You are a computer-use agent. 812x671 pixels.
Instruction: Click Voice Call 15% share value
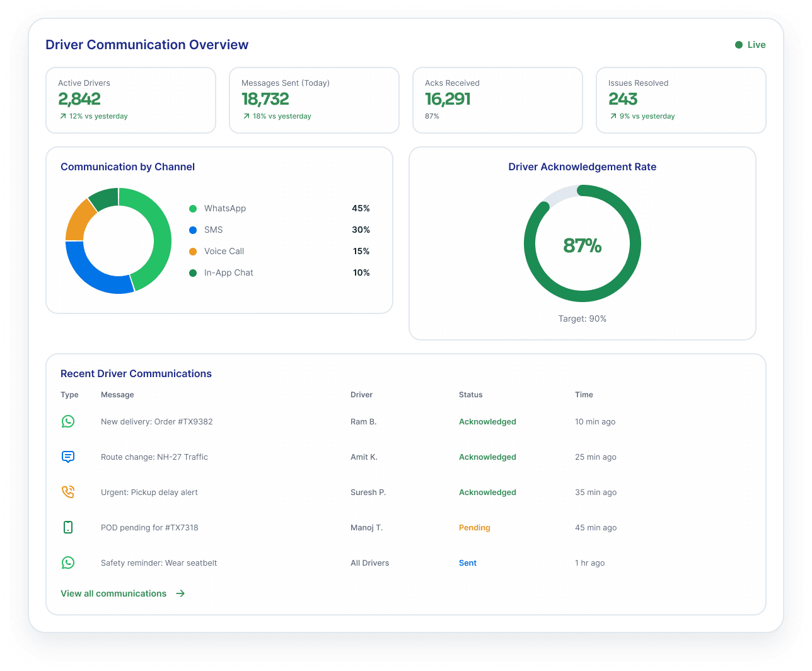click(361, 251)
